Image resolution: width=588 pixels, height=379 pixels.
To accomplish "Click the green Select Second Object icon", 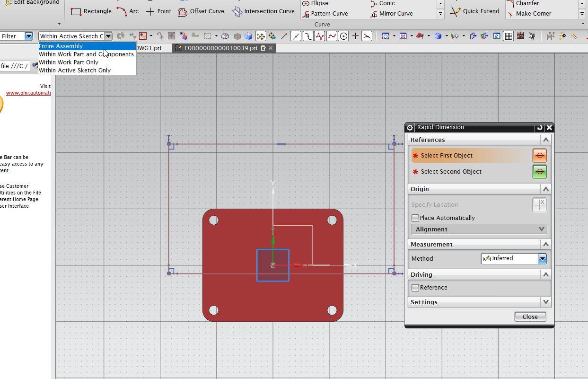I will [539, 172].
